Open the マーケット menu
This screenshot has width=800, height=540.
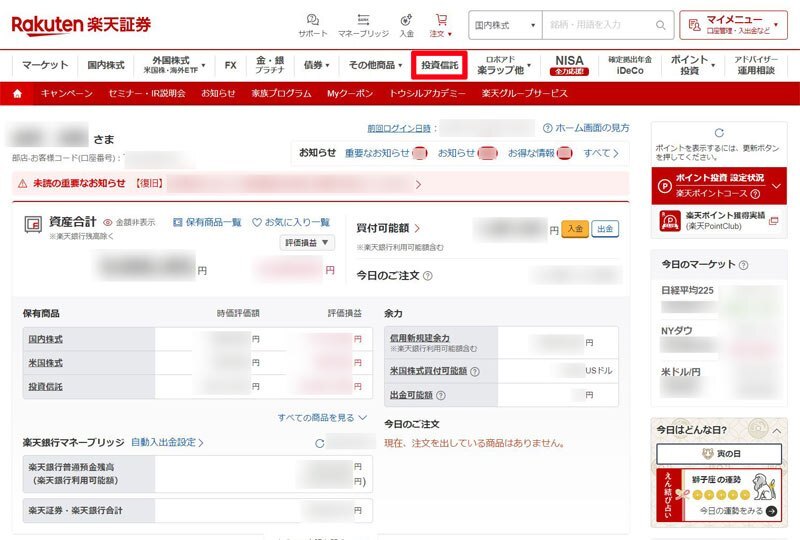point(45,65)
